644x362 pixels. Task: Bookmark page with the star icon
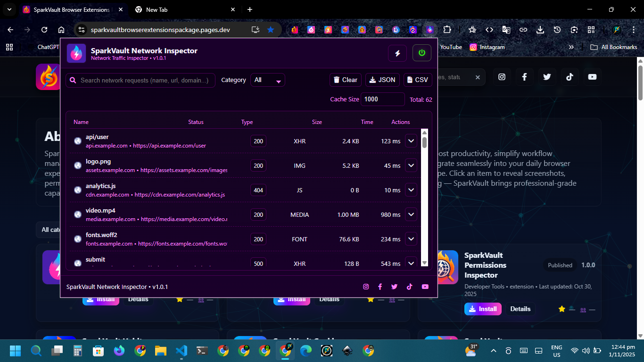(271, 30)
